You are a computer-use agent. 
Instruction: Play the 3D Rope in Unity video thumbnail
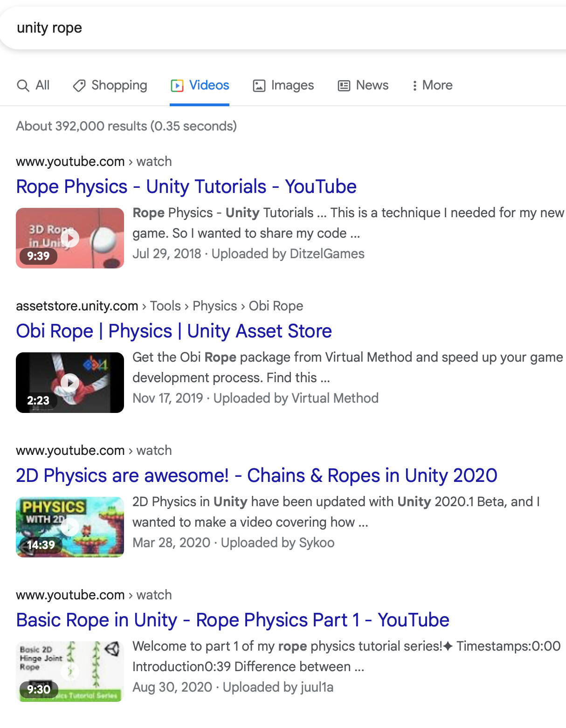point(70,238)
